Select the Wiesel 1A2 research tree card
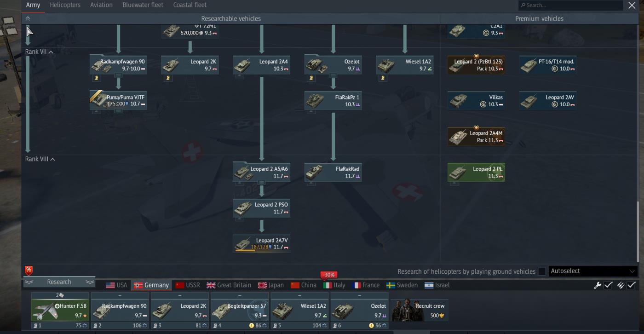The image size is (644, 334). 405,65
